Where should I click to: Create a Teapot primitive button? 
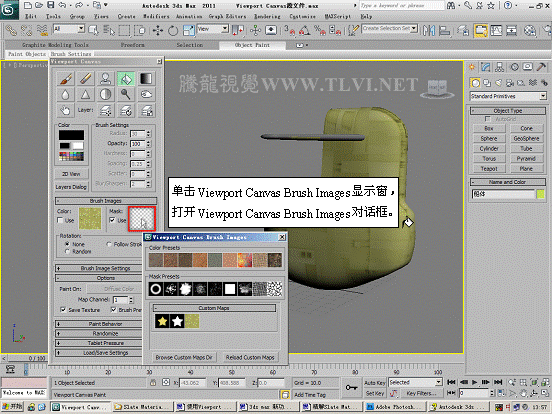coord(489,169)
